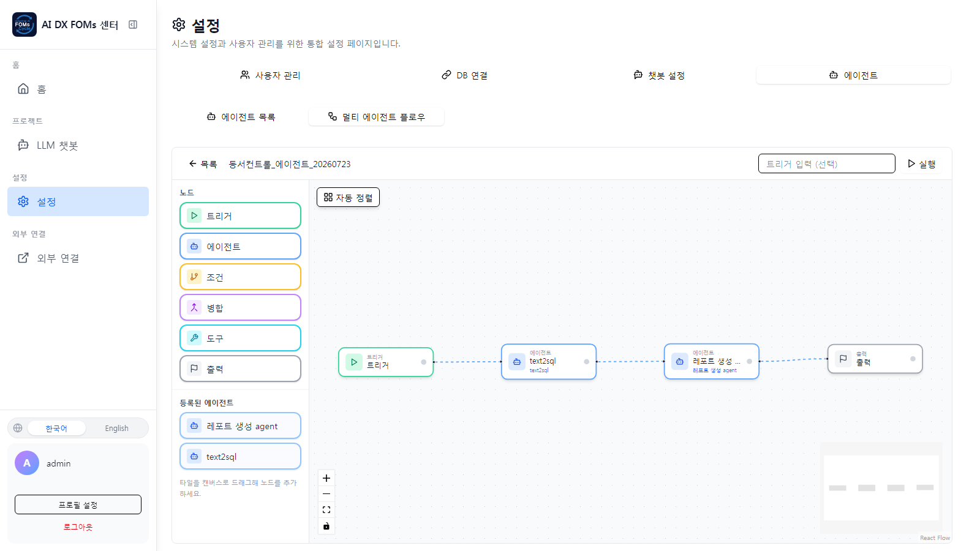Select the 출력 node on canvas
This screenshot has width=980, height=551.
pyautogui.click(x=875, y=359)
